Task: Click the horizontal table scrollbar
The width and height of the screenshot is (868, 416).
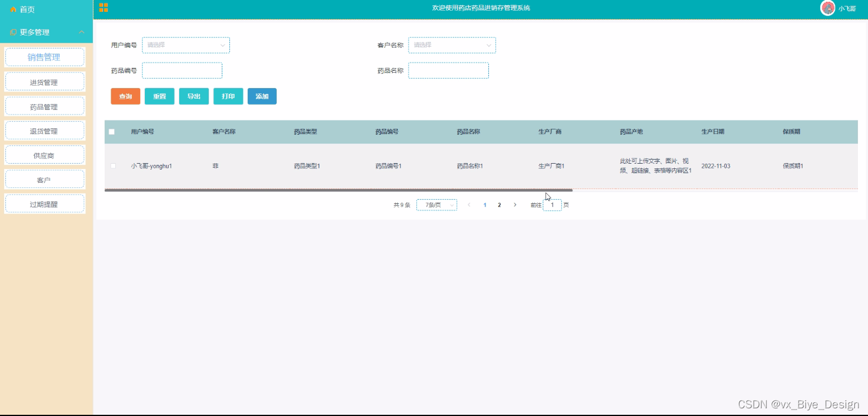Action: (x=338, y=190)
